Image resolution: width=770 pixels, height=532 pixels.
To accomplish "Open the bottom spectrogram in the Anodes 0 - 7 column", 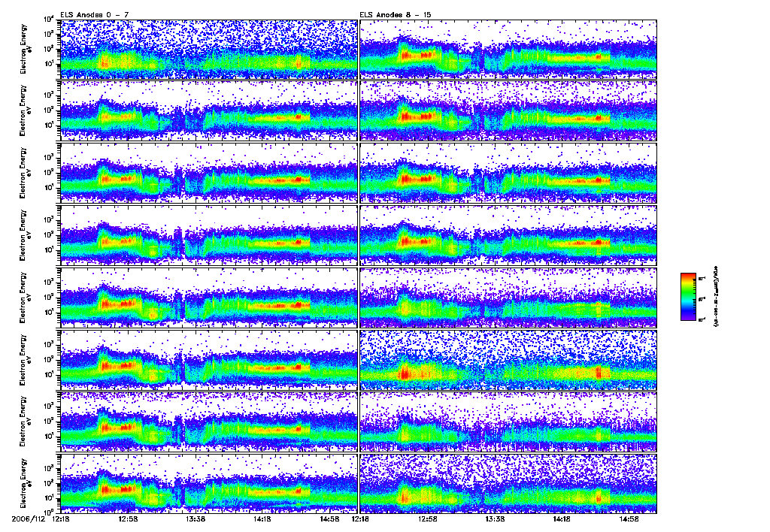I will (x=208, y=484).
